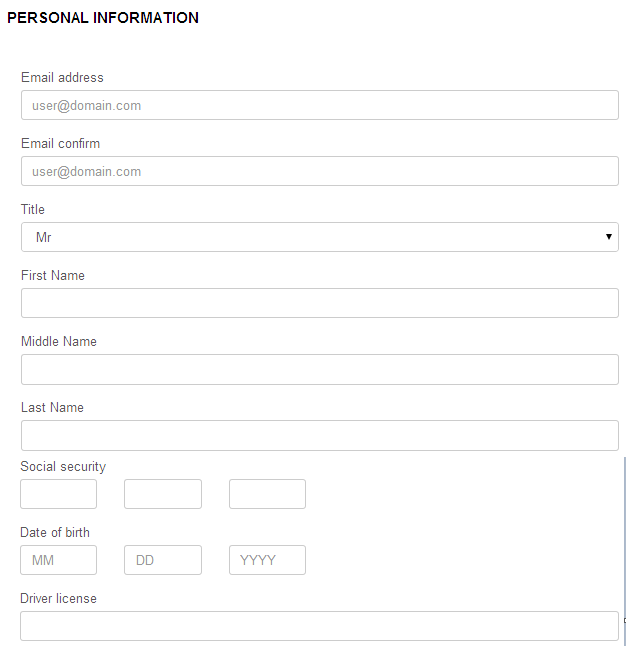Click the first Social security box
Screen dimensions: 634x646
(58, 494)
